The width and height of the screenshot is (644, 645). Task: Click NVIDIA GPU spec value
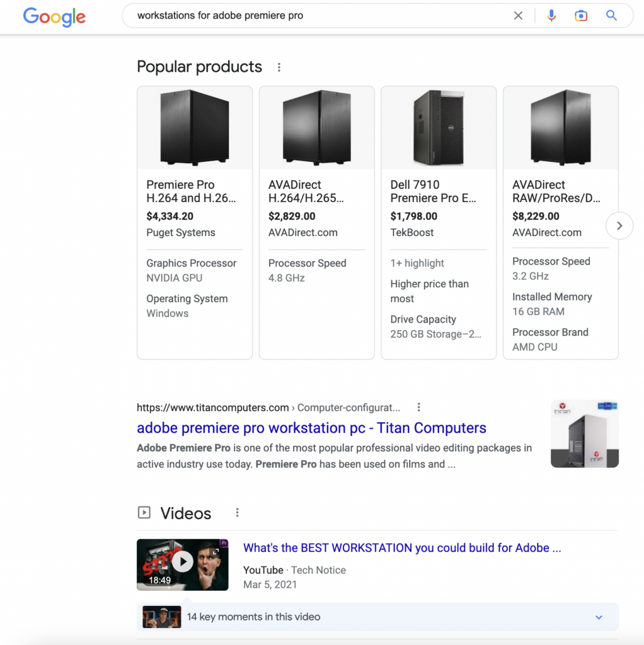[x=174, y=278]
